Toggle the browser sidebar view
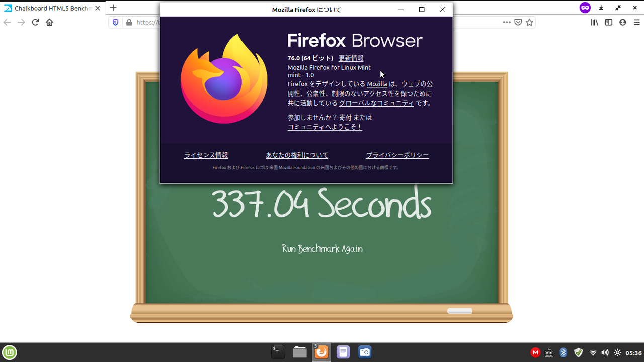Screen dimensions: 644x362 click(608, 22)
